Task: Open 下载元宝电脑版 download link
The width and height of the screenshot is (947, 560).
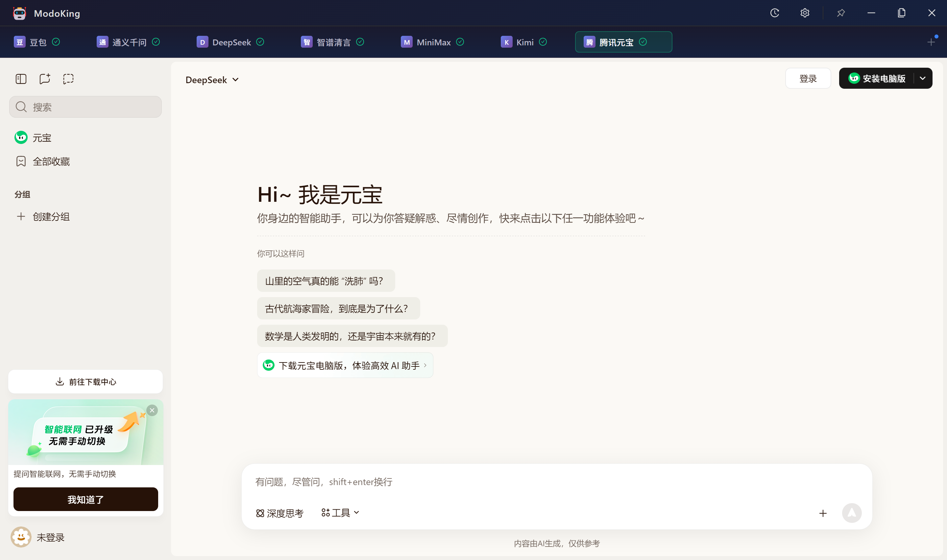Action: click(x=345, y=365)
